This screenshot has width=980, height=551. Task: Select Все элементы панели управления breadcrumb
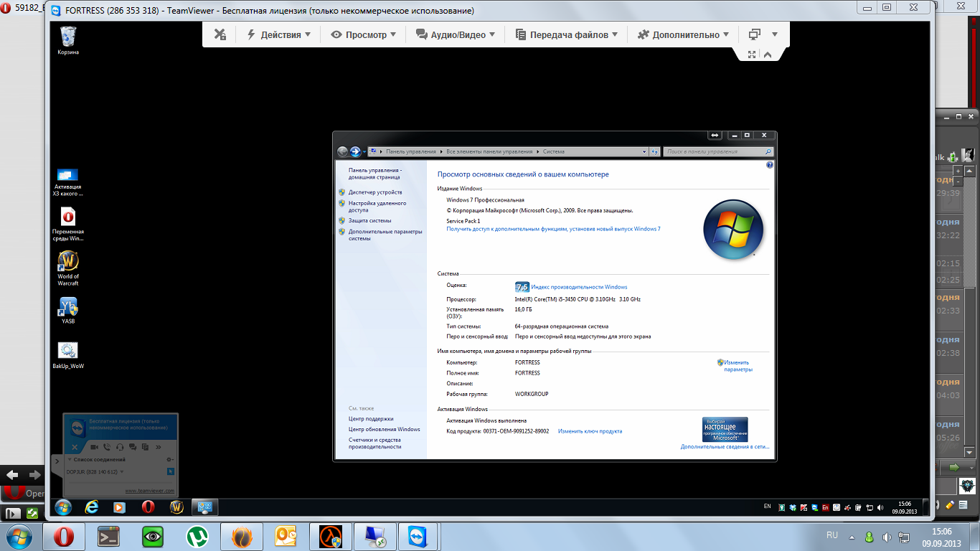[x=489, y=151]
